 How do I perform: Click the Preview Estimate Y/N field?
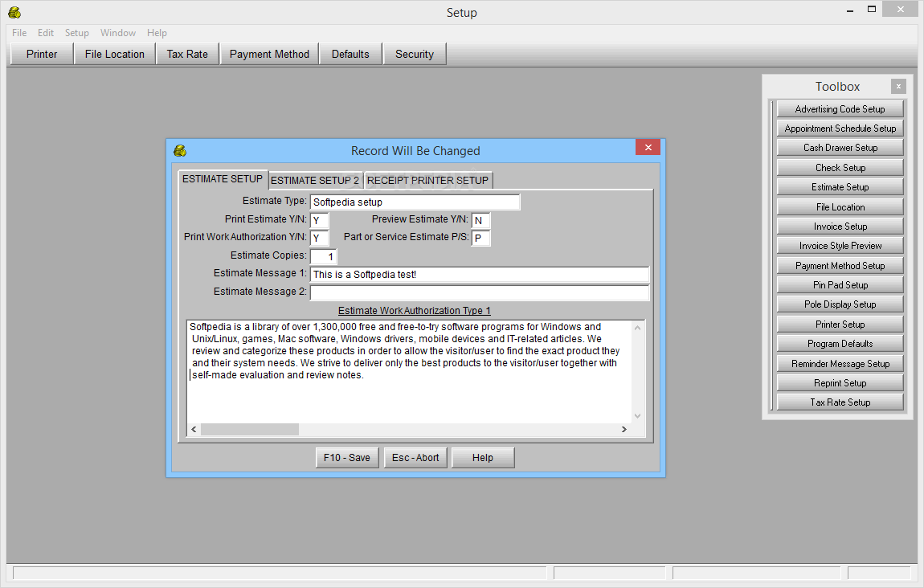[480, 220]
